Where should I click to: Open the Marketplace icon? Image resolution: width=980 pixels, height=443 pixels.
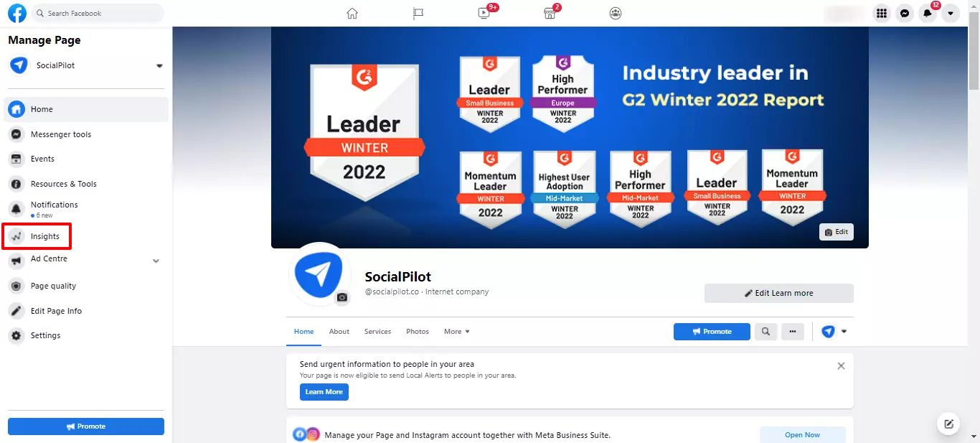(550, 13)
